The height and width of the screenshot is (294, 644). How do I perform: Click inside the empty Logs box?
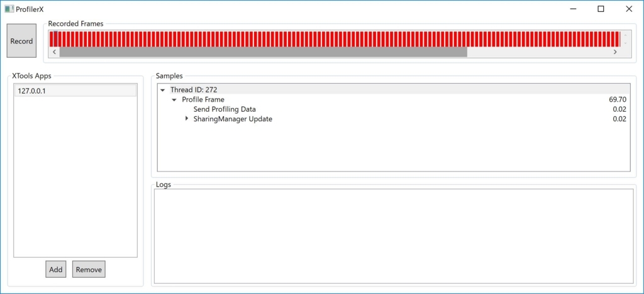(394, 236)
